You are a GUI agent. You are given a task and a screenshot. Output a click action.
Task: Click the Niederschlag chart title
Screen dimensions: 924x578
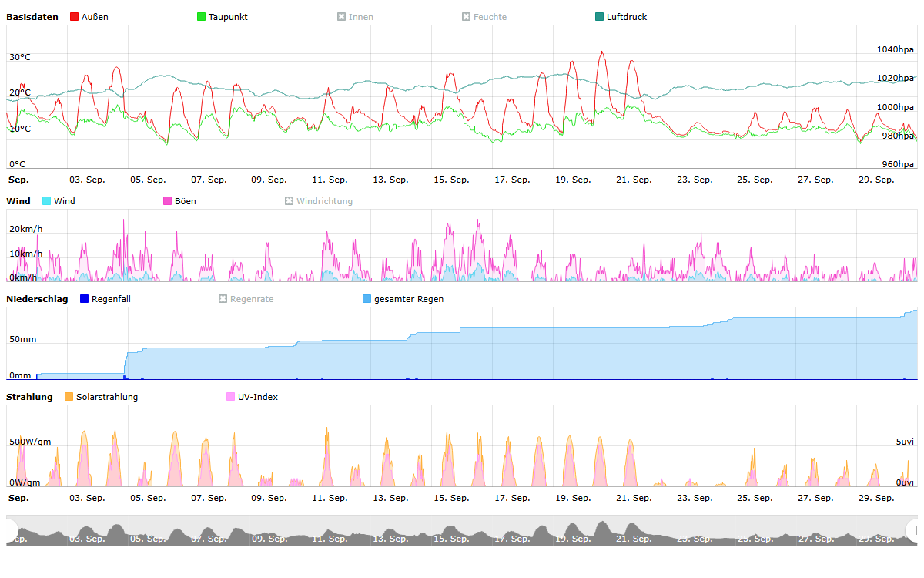coord(37,299)
